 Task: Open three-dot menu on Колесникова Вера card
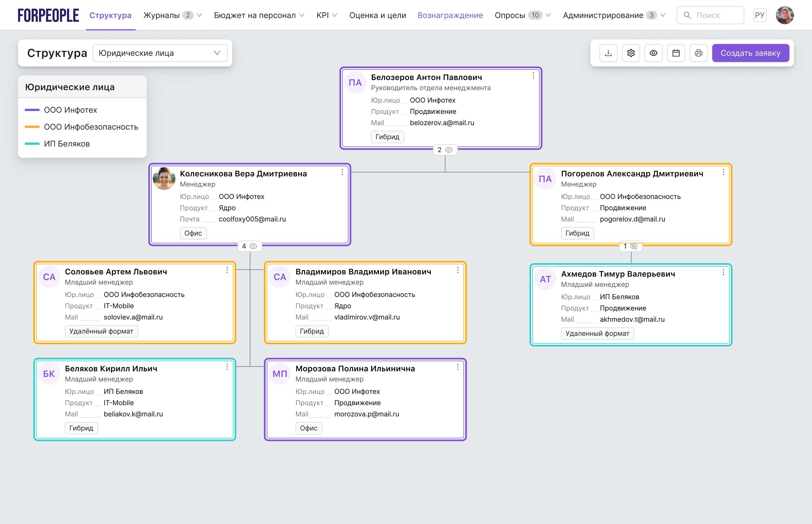coord(342,172)
